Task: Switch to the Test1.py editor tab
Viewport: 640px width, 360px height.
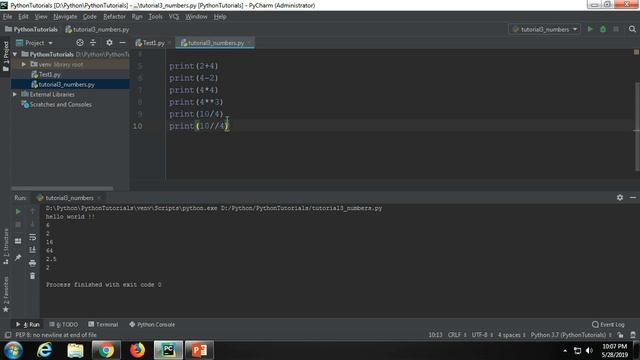Action: click(x=151, y=43)
